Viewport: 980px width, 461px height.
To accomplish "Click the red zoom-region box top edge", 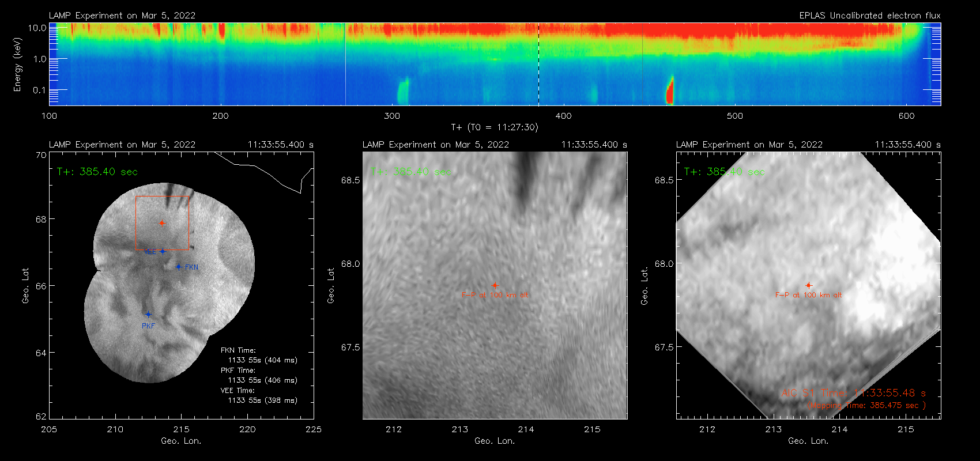I will [162, 197].
